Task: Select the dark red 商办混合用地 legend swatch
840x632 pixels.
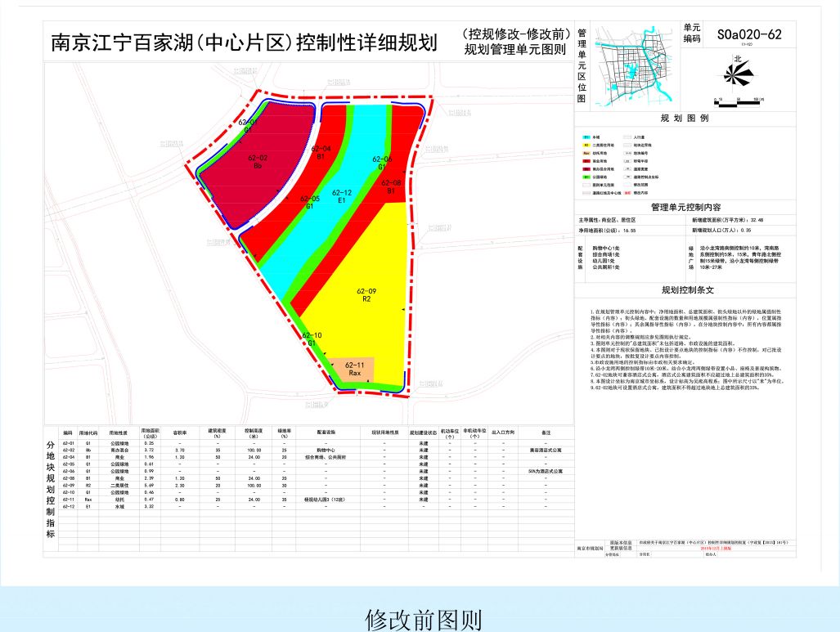Action: click(586, 169)
